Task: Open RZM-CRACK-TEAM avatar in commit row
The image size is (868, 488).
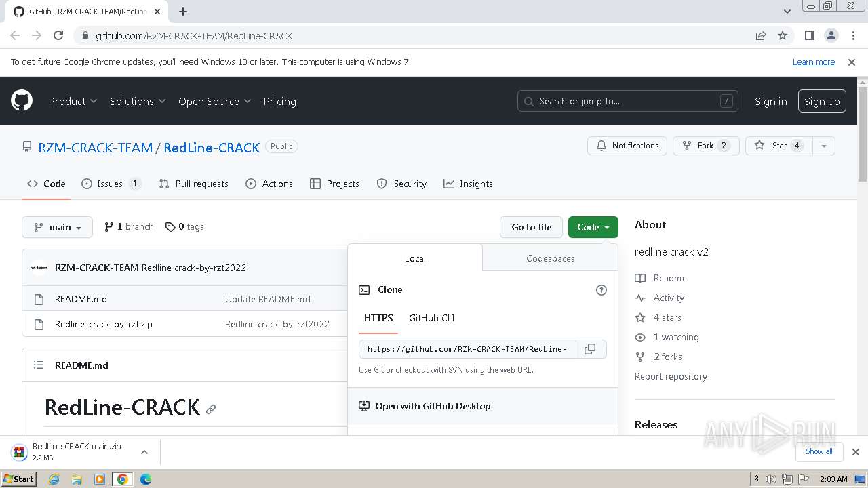Action: pos(39,268)
